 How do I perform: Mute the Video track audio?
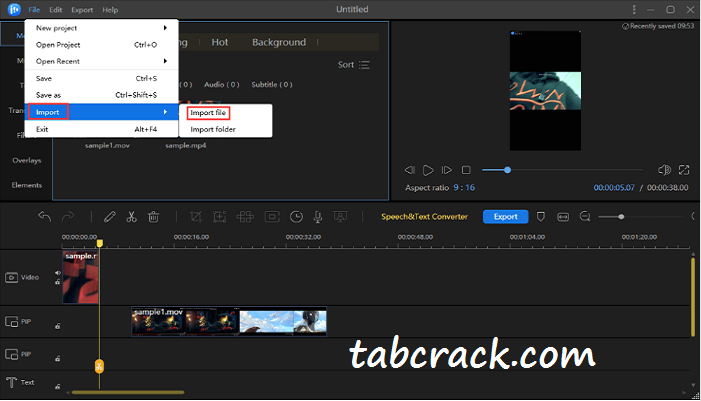(x=58, y=273)
